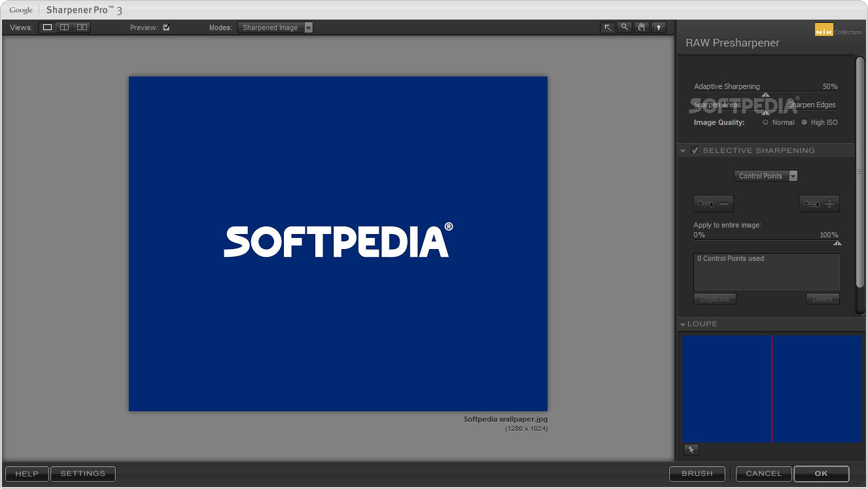The image size is (868, 489).
Task: Activate the Pan hand tool
Action: tap(642, 27)
